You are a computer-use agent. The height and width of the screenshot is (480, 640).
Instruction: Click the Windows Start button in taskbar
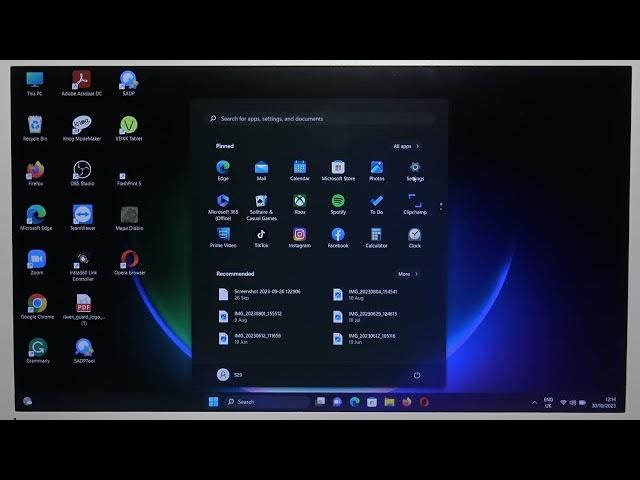(213, 402)
